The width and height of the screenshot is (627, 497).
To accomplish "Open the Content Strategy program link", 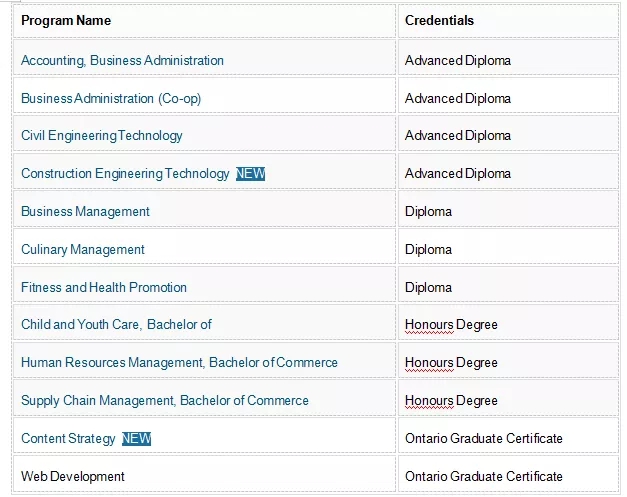I will click(x=68, y=438).
